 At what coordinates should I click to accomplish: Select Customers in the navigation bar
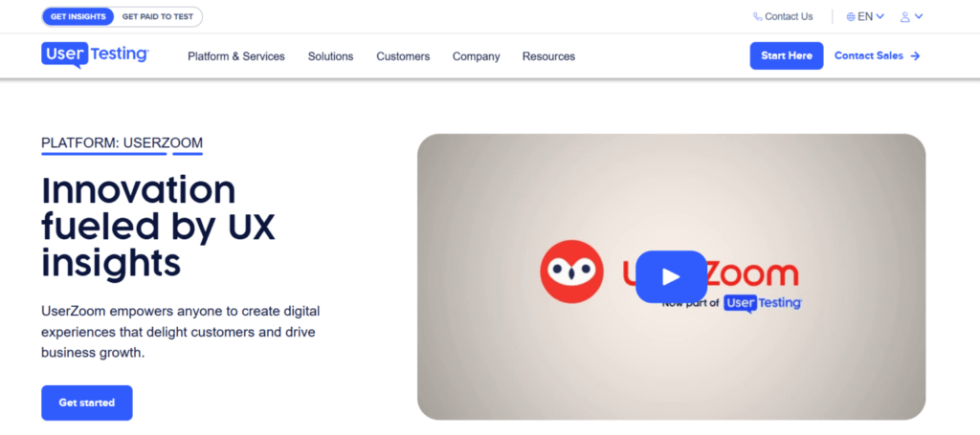[403, 56]
